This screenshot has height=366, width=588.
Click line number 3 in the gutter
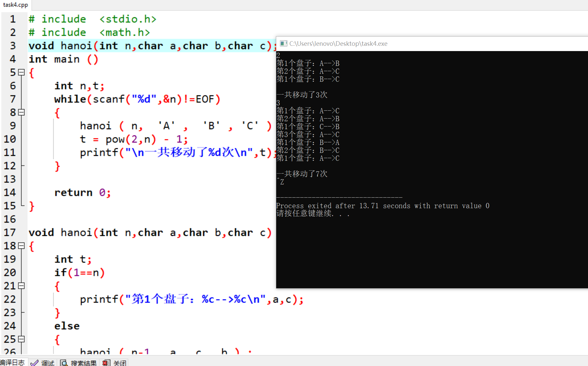click(13, 46)
